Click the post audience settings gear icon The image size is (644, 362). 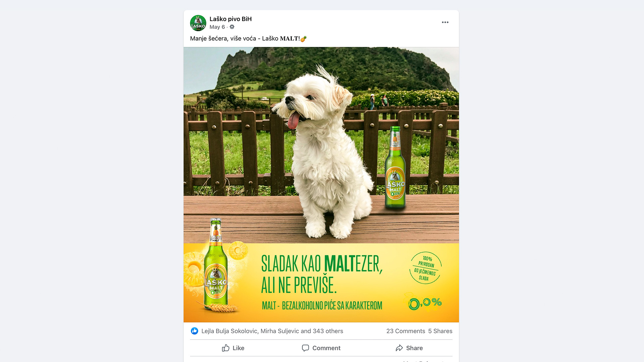[x=232, y=27]
